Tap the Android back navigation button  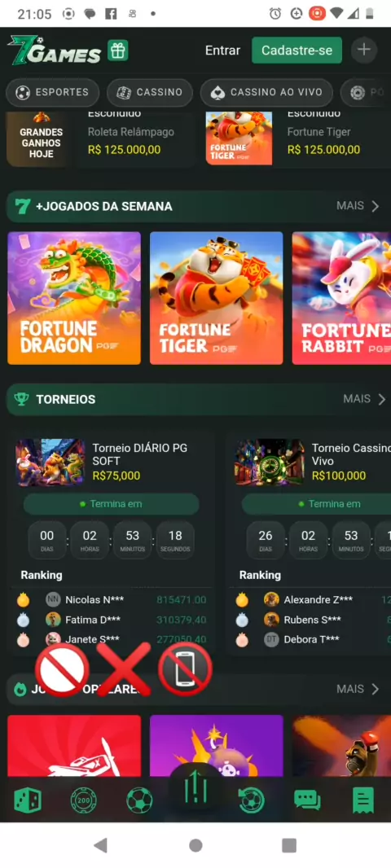point(100,844)
